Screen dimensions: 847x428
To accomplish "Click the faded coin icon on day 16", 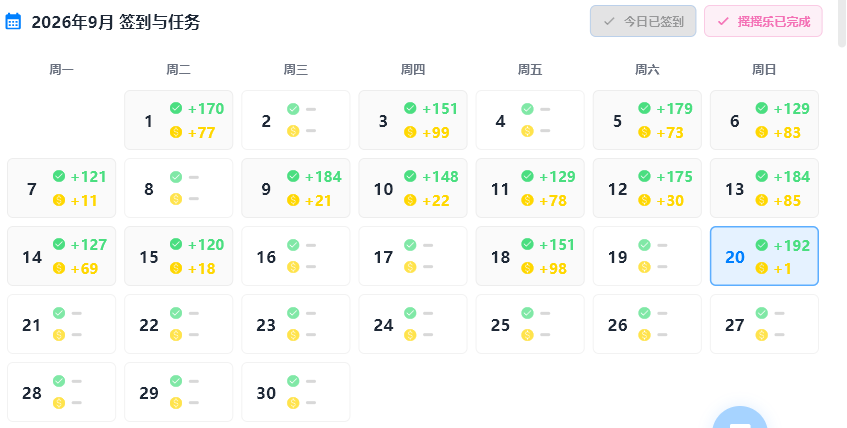I will (293, 267).
